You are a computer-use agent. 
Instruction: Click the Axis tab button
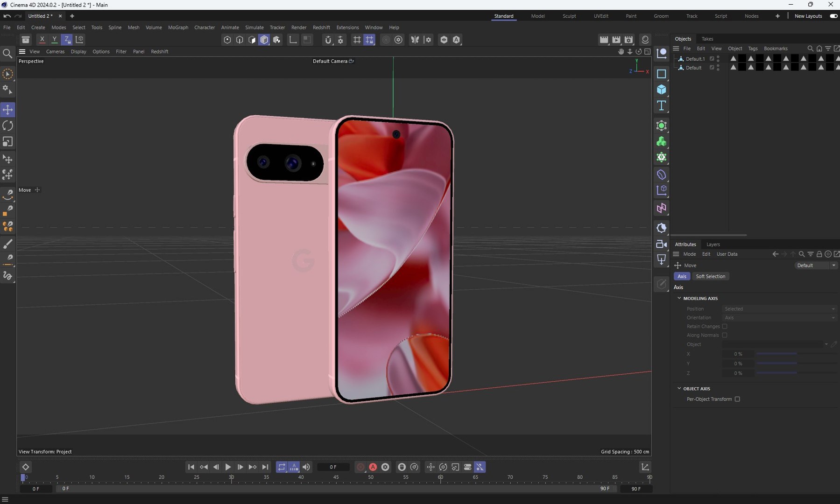point(682,276)
